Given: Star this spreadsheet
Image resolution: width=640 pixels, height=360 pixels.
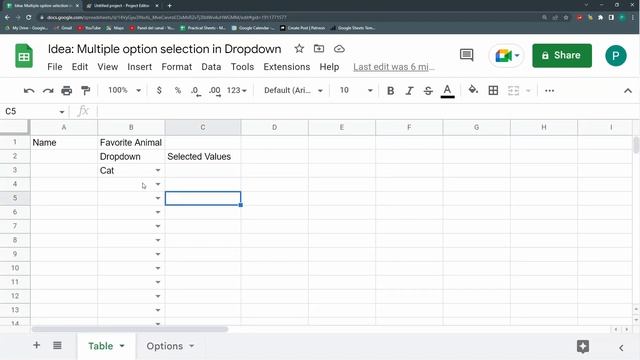Looking at the screenshot, I should coord(299,49).
